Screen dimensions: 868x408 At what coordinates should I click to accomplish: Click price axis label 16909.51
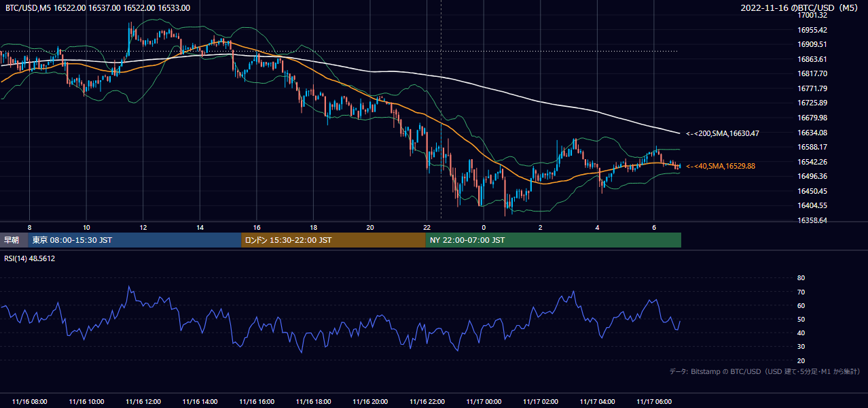[812, 44]
